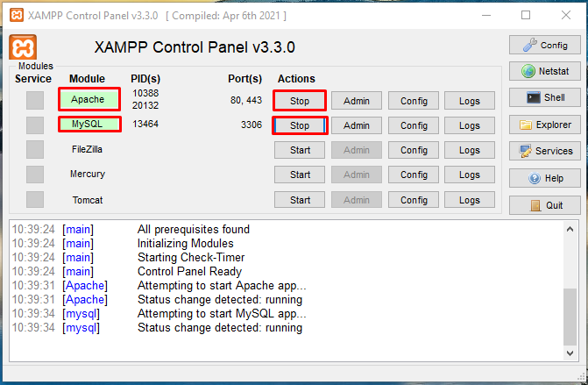
Task: Toggle the Tomcat service checkbox
Action: click(x=34, y=200)
